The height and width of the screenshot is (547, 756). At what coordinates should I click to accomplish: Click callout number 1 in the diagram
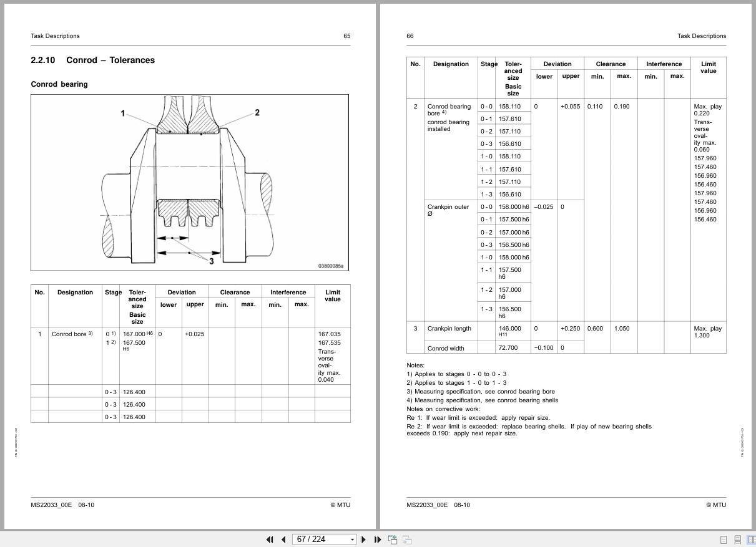123,113
